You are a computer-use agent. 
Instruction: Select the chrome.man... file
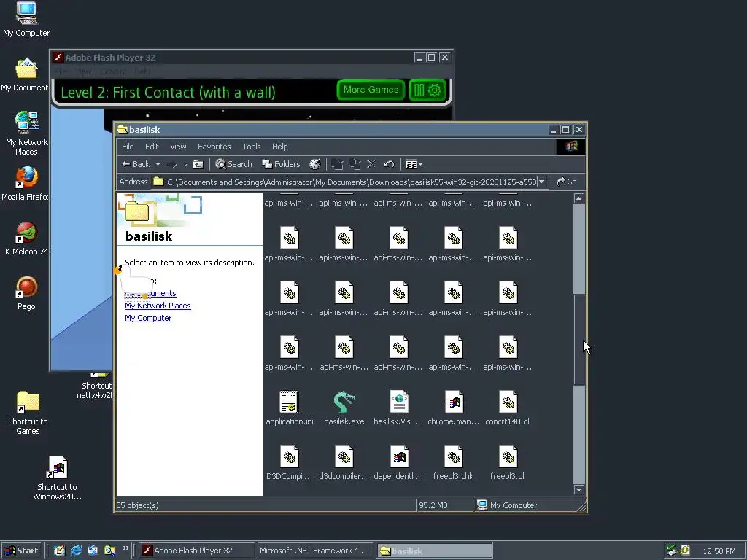click(453, 408)
